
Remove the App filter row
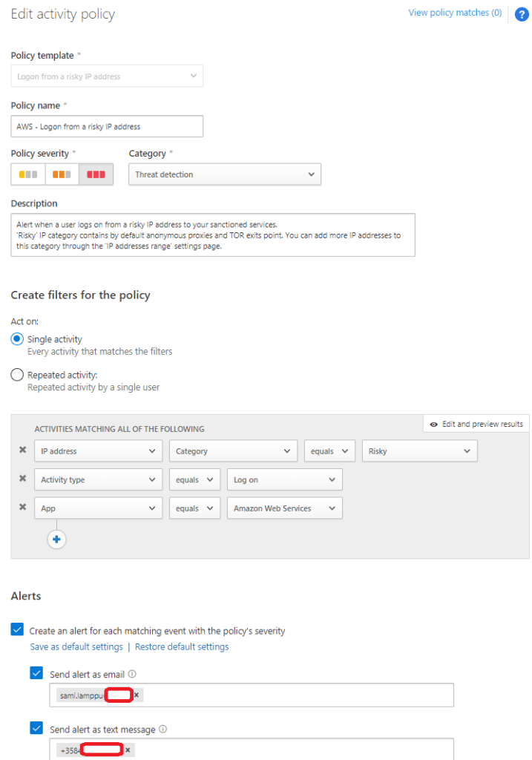[x=22, y=508]
